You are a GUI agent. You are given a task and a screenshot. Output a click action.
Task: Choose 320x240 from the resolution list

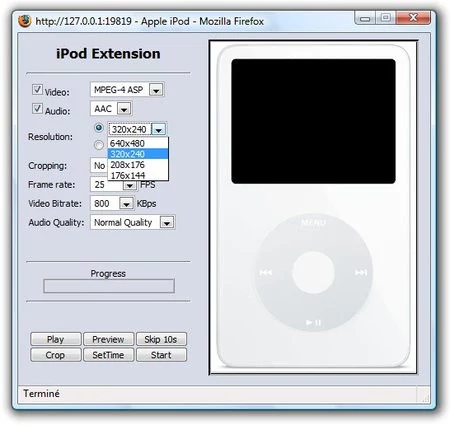(138, 154)
